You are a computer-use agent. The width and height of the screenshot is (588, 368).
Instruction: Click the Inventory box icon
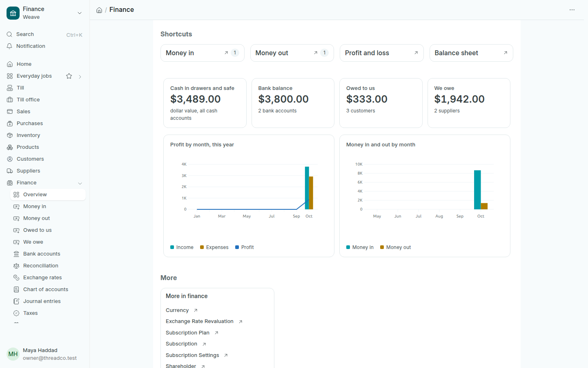[x=10, y=135]
